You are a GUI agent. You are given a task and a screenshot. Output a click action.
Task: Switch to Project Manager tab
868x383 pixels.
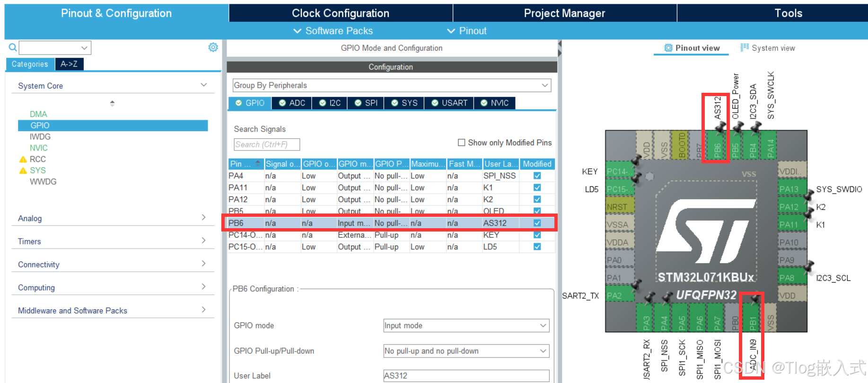564,13
